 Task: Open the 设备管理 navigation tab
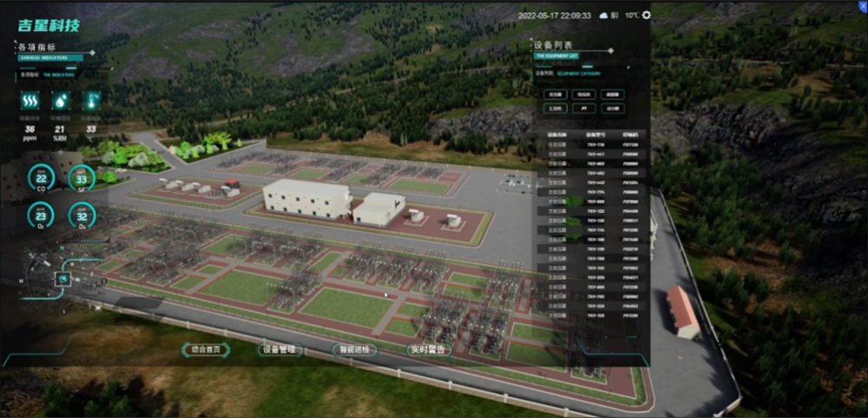pyautogui.click(x=280, y=350)
